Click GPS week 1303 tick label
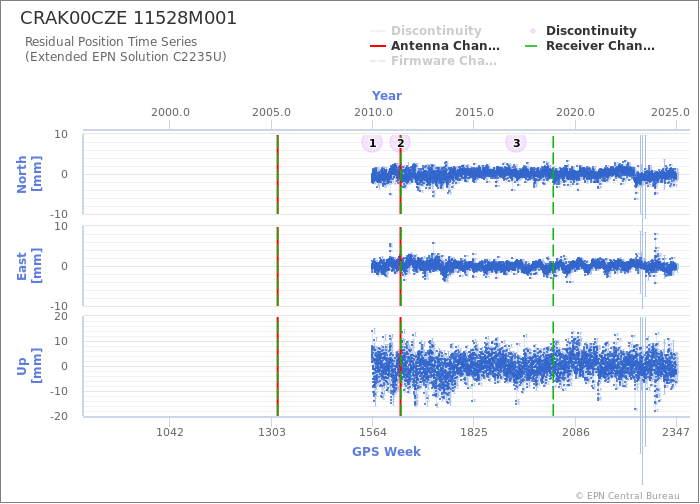This screenshot has height=504, width=700. (271, 432)
